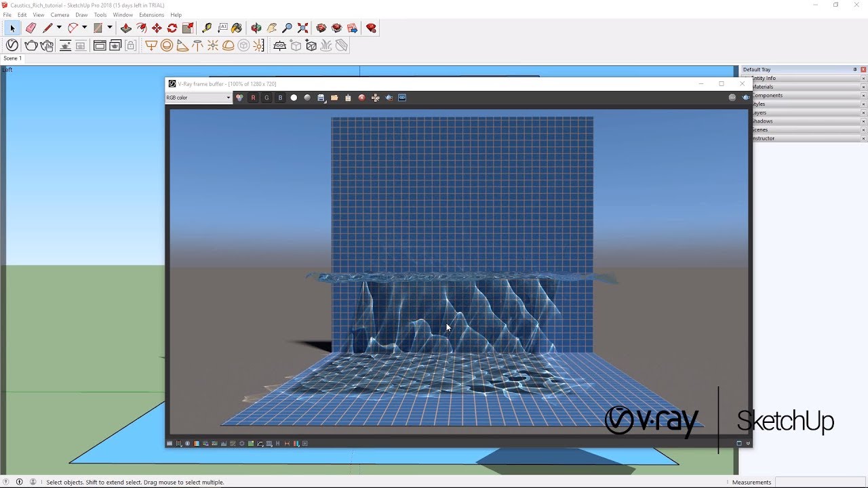
Task: Click the Measurements input box
Action: point(819,482)
